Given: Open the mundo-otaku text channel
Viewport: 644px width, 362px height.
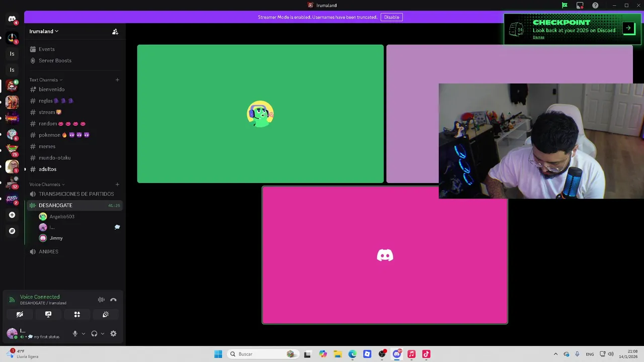Looking at the screenshot, I should [x=74, y=158].
